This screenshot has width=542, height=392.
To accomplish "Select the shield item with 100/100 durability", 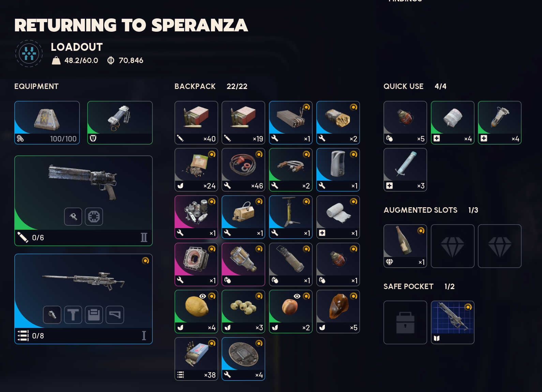I will [47, 123].
